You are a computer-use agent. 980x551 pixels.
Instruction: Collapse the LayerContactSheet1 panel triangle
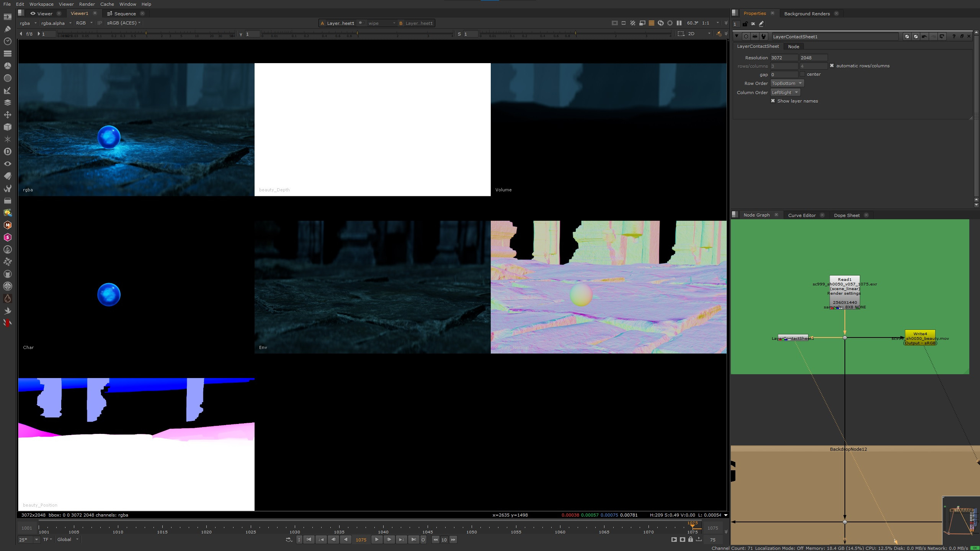737,36
